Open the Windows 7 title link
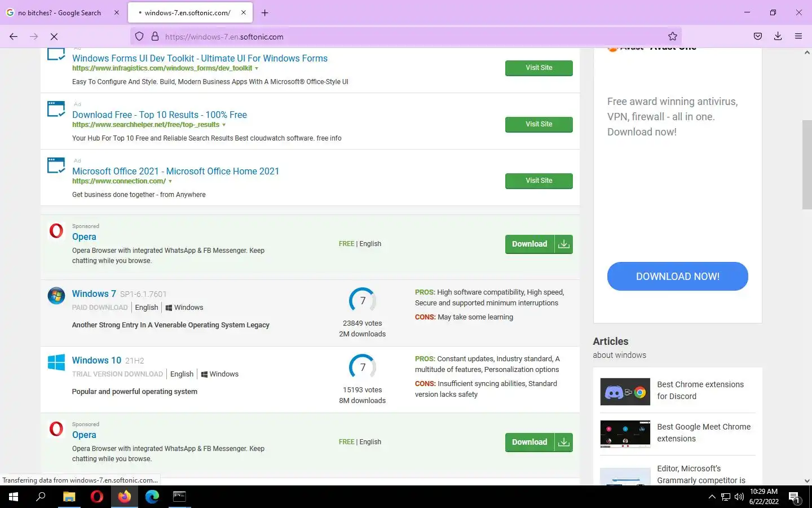Viewport: 812px width, 508px height. 94,294
